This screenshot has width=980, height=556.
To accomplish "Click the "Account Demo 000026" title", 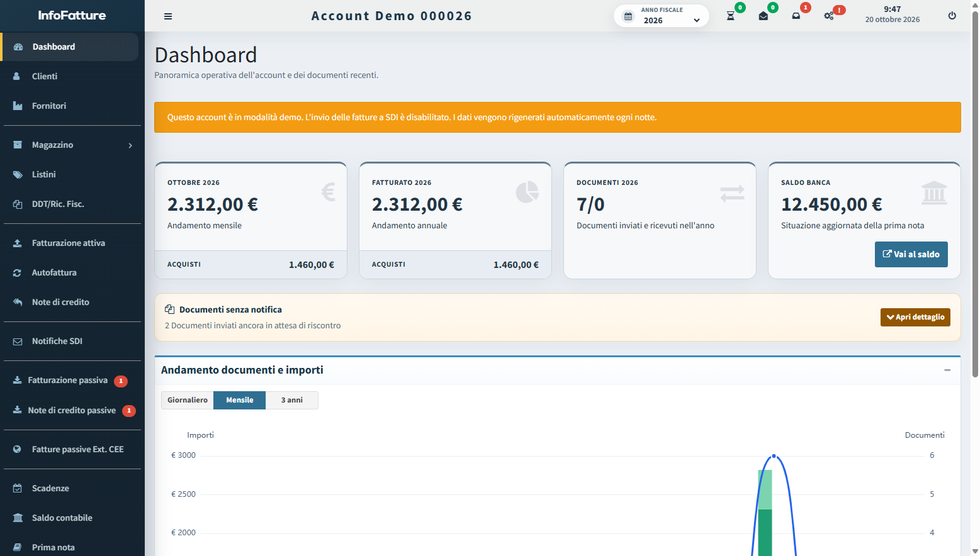I will click(x=391, y=16).
